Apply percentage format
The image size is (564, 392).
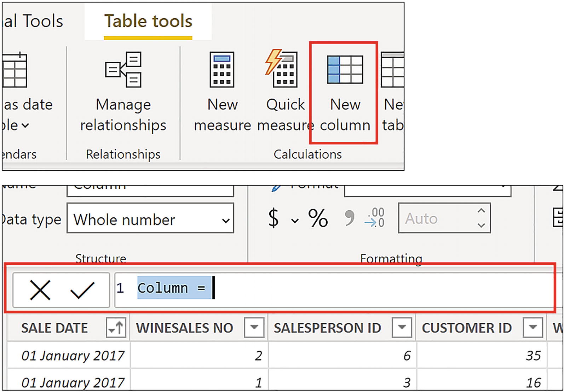pos(318,218)
